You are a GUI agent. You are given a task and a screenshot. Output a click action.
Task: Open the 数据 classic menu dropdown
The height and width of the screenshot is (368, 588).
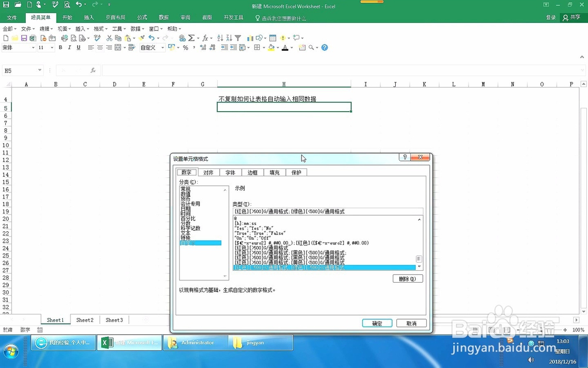point(137,29)
